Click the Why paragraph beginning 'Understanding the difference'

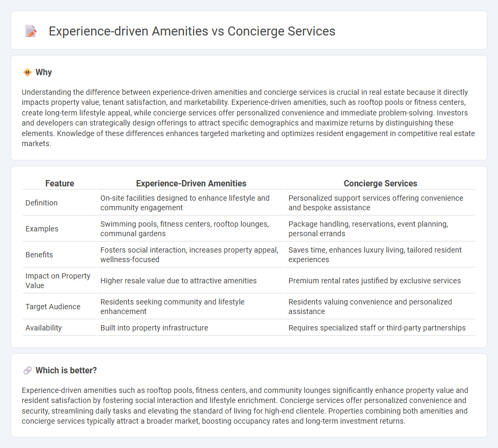pos(248,118)
